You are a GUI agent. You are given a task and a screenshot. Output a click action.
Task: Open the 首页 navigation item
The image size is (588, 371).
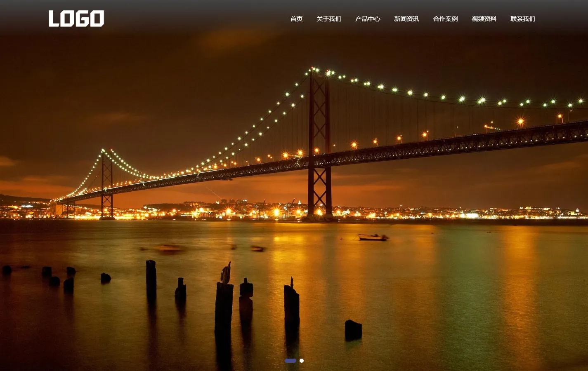click(x=296, y=19)
